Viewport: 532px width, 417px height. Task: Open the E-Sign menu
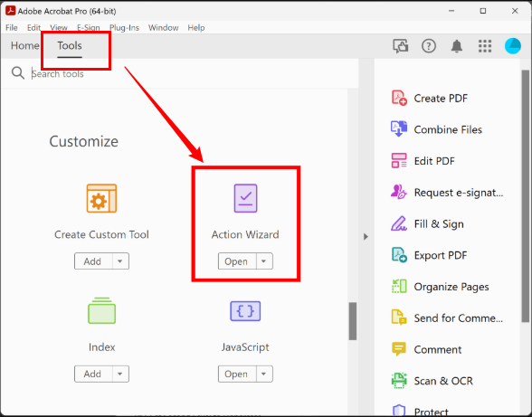pos(89,28)
